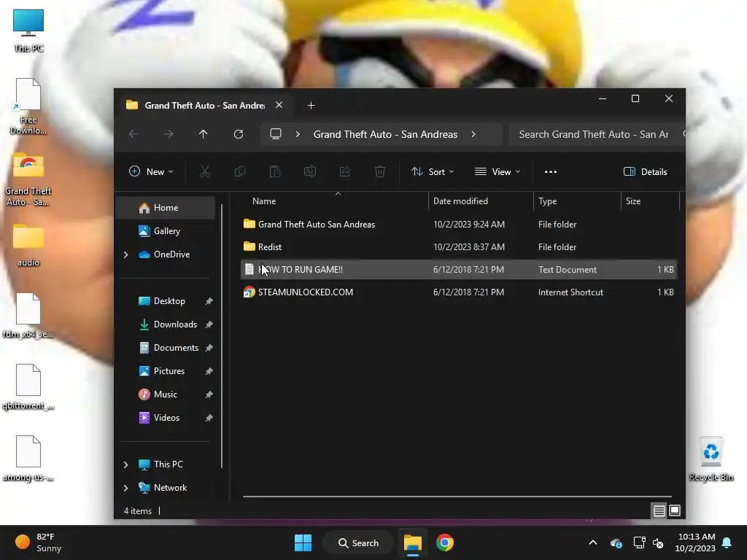
Task: Open Documents in quick access
Action: click(x=176, y=348)
